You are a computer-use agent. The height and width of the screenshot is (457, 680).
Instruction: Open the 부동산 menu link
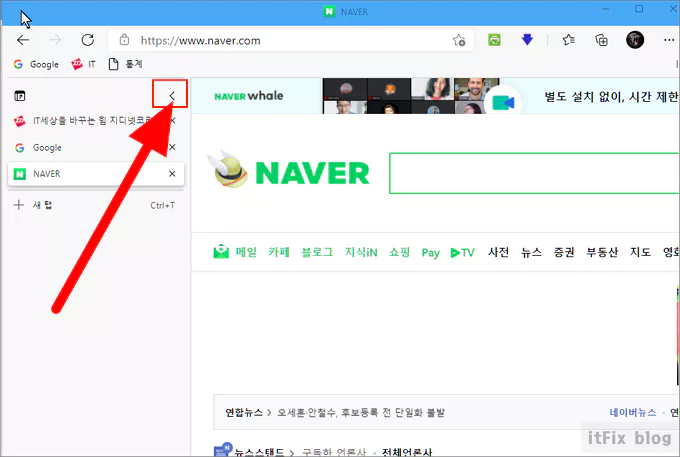point(602,252)
